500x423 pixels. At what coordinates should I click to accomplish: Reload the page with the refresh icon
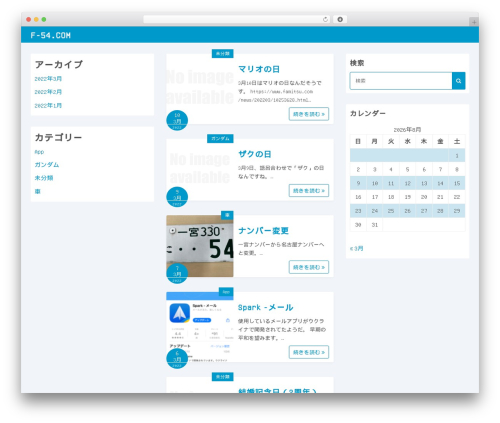tap(325, 19)
